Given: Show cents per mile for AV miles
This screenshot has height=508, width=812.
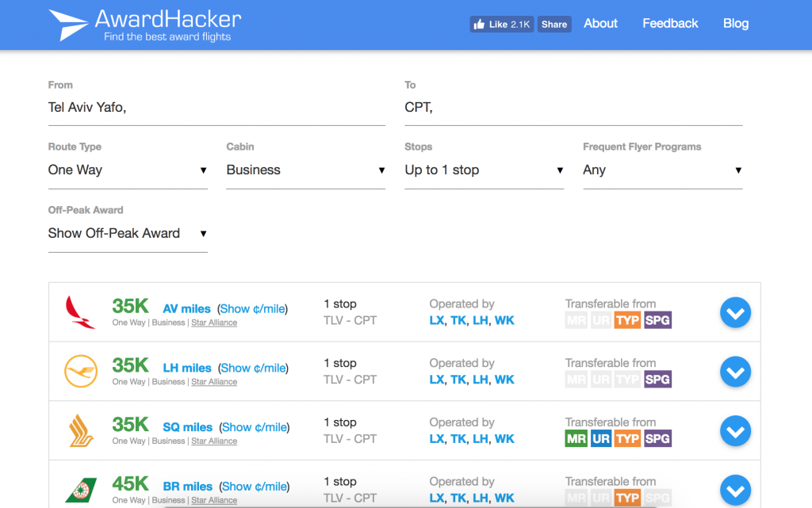Looking at the screenshot, I should tap(253, 309).
